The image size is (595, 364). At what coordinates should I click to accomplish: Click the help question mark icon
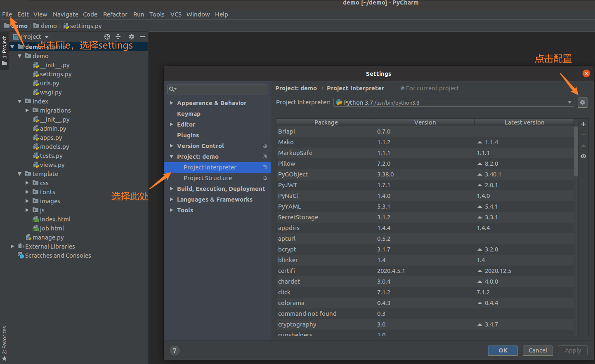point(175,350)
